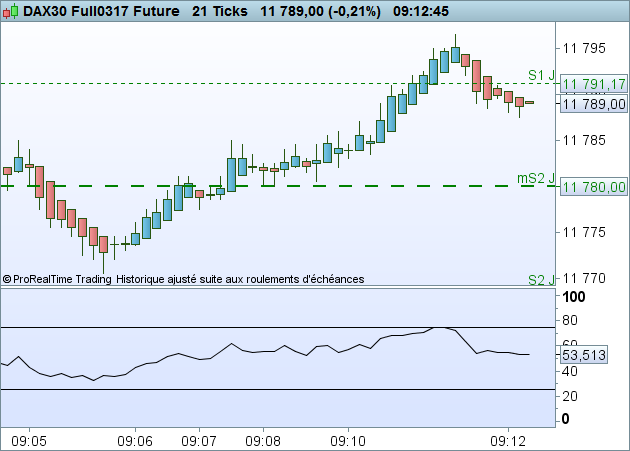Click the S1 J pivot label
630x451 pixels.
[x=541, y=75]
